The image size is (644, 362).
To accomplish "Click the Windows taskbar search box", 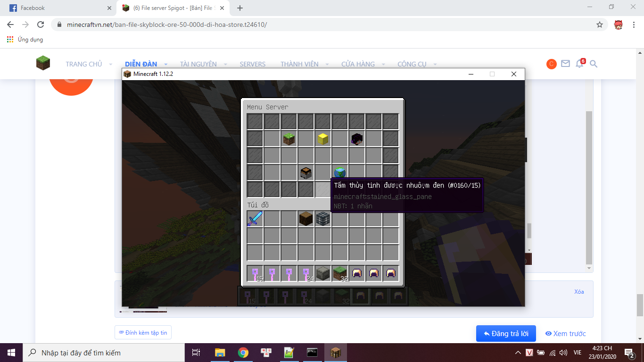I will 103,353.
